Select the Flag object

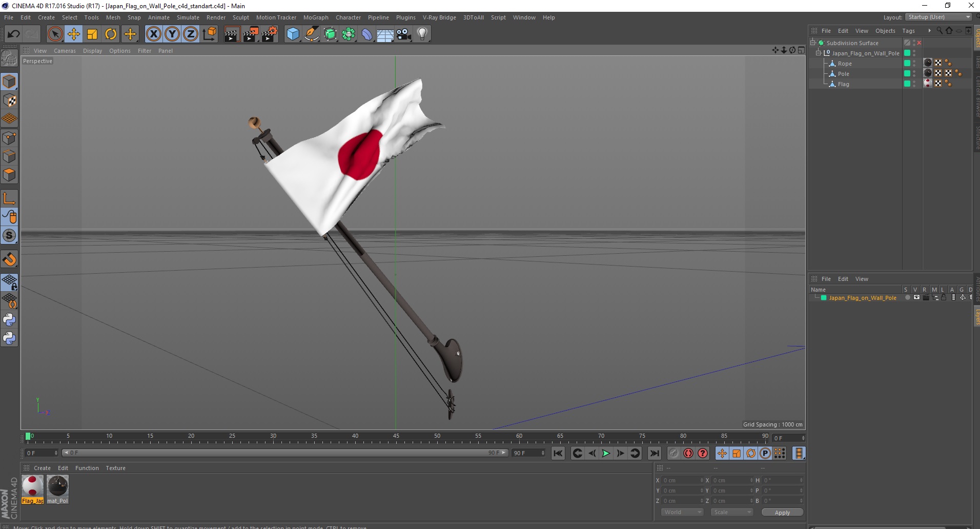coord(843,84)
